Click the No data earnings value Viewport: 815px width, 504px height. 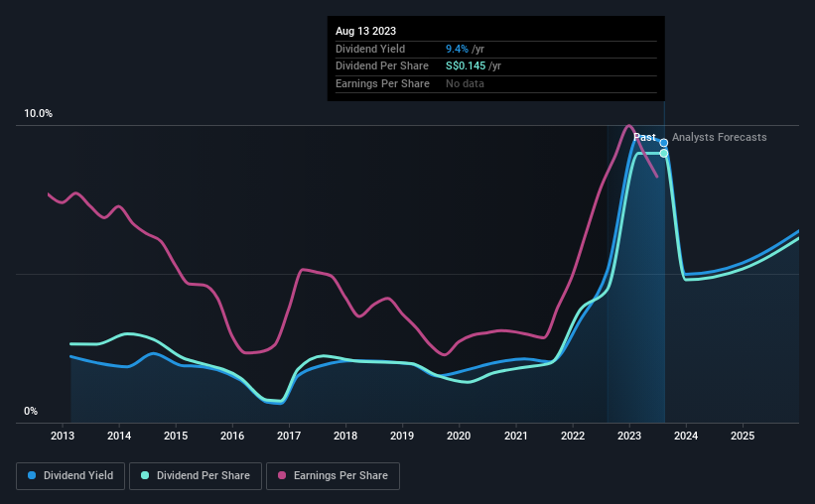pyautogui.click(x=465, y=83)
